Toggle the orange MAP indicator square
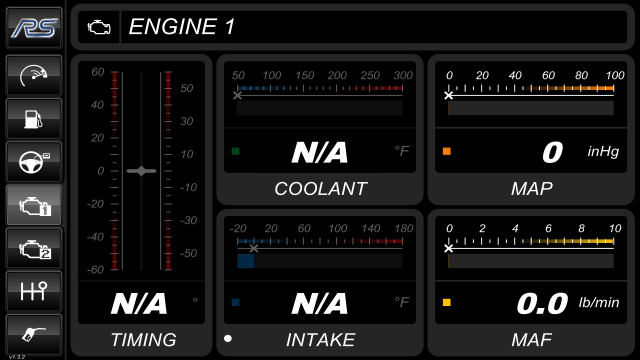 click(x=447, y=151)
